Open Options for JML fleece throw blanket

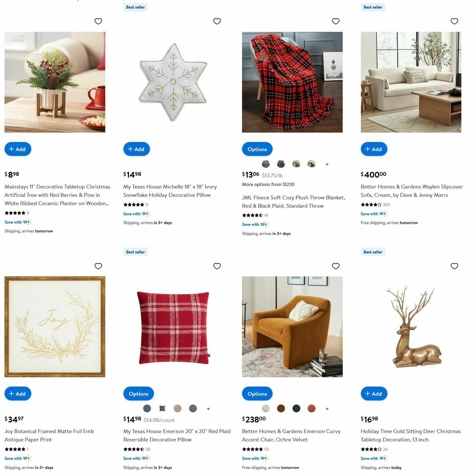pos(257,149)
